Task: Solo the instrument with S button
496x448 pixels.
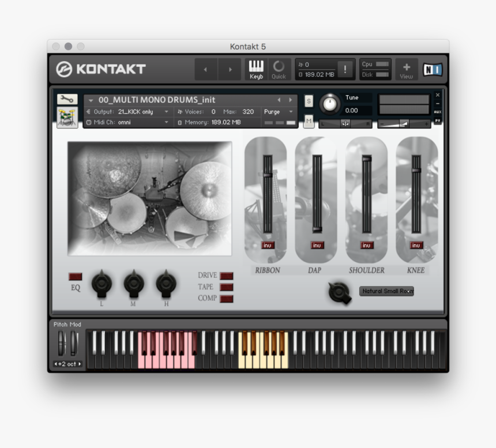Action: 309,101
